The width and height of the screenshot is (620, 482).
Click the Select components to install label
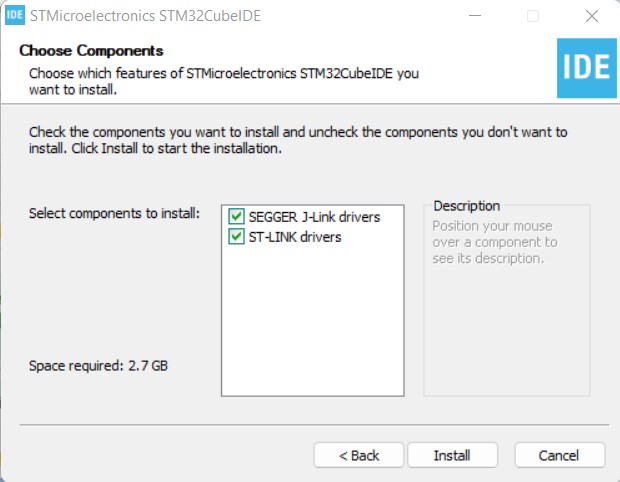[x=115, y=214]
